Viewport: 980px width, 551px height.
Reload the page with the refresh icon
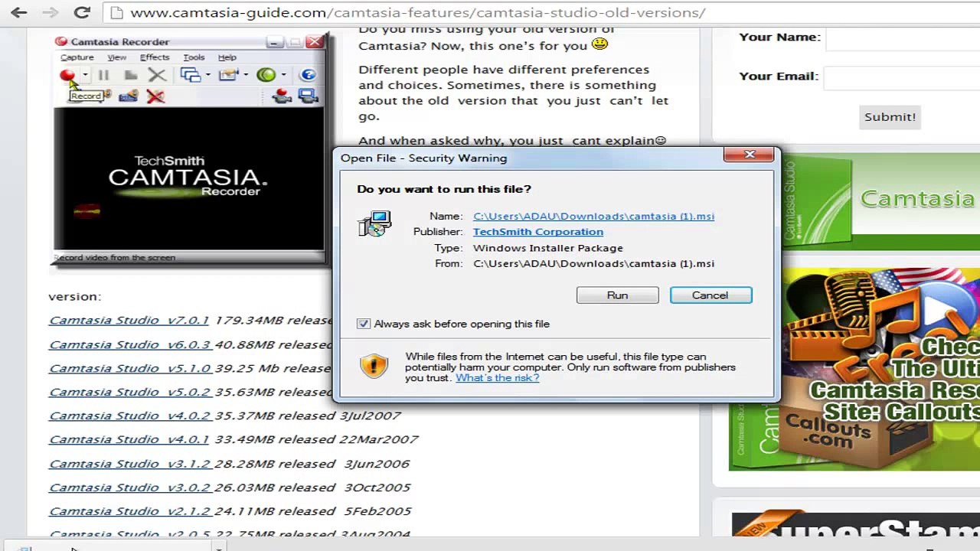point(82,12)
